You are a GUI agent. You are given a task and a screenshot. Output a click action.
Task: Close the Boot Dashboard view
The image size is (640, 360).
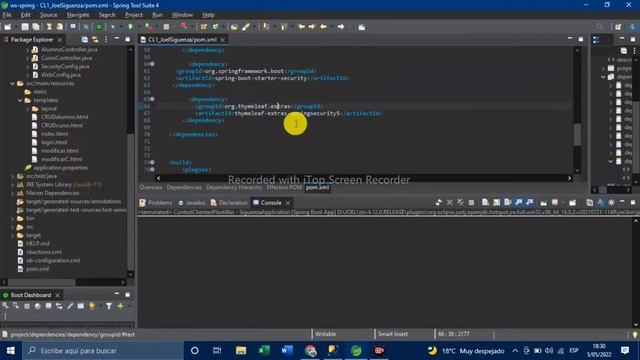(58, 295)
